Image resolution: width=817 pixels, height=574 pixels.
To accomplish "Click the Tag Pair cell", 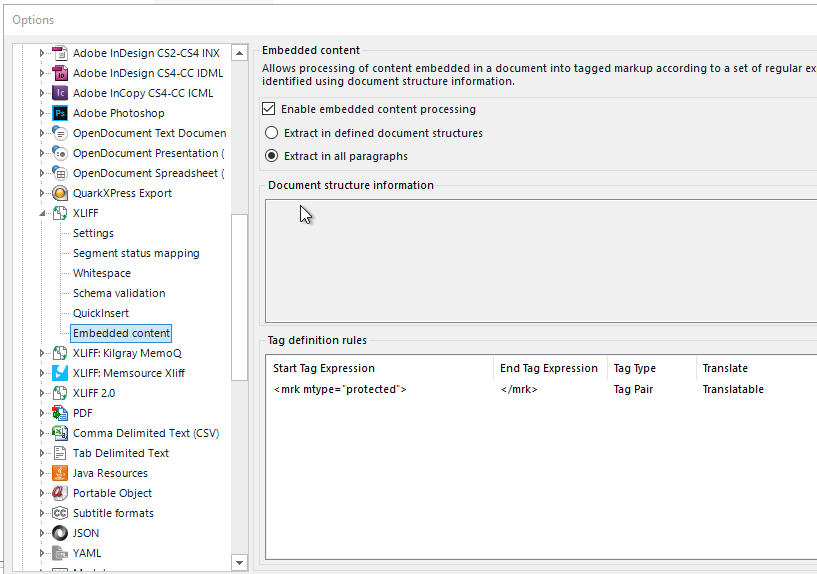I will (633, 390).
